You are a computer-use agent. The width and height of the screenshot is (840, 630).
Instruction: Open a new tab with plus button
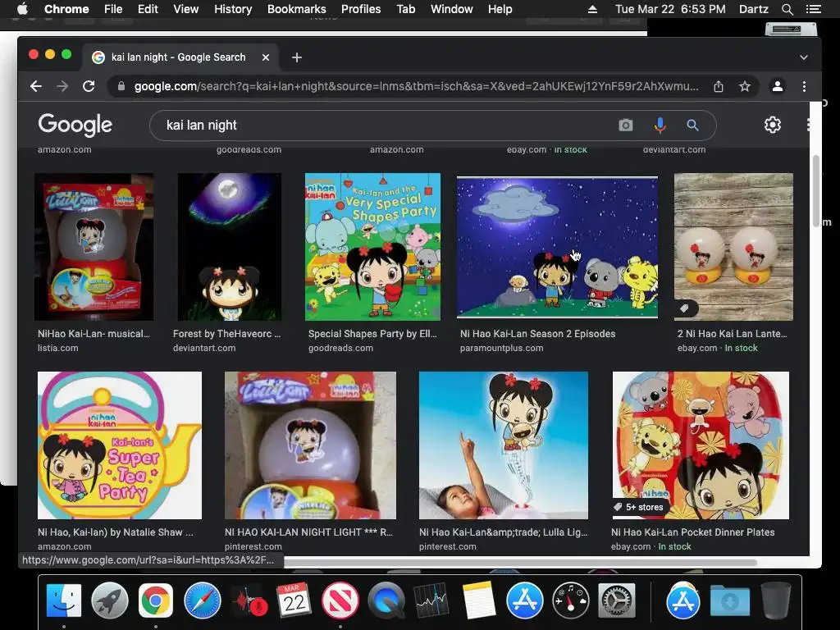(297, 57)
